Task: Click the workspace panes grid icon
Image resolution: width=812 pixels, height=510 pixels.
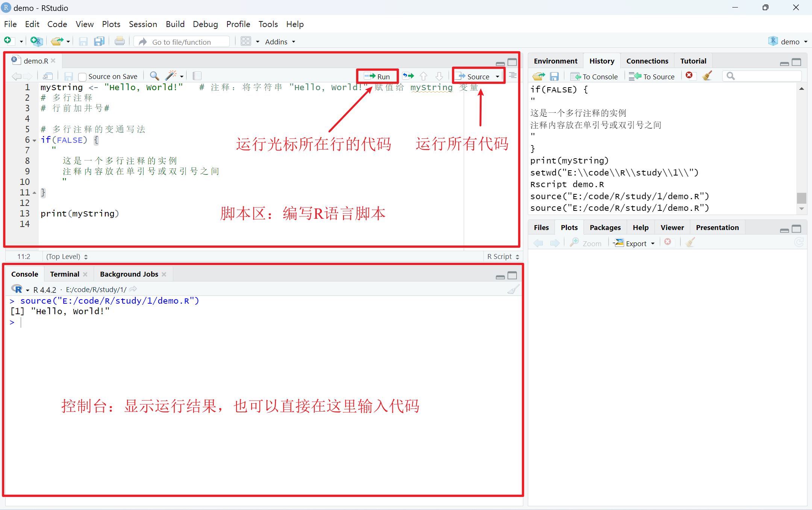Action: [x=246, y=41]
